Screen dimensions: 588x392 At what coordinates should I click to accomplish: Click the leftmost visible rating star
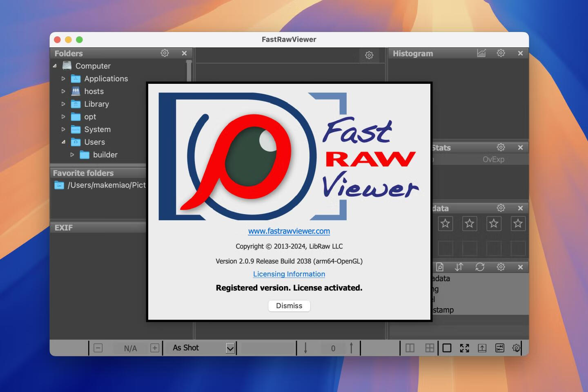click(x=445, y=224)
